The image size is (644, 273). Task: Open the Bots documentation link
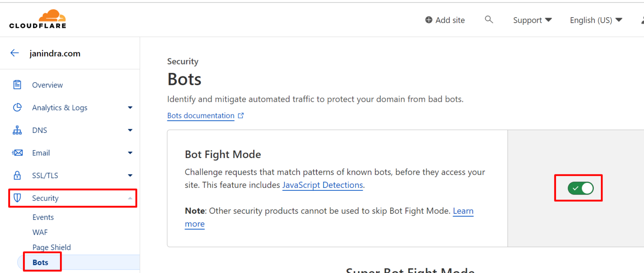click(x=200, y=115)
